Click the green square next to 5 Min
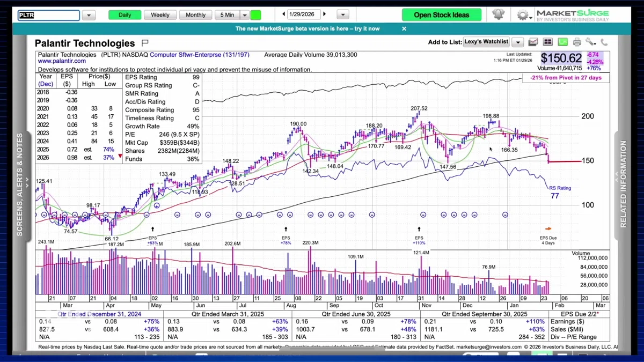This screenshot has height=362, width=644. 255,15
